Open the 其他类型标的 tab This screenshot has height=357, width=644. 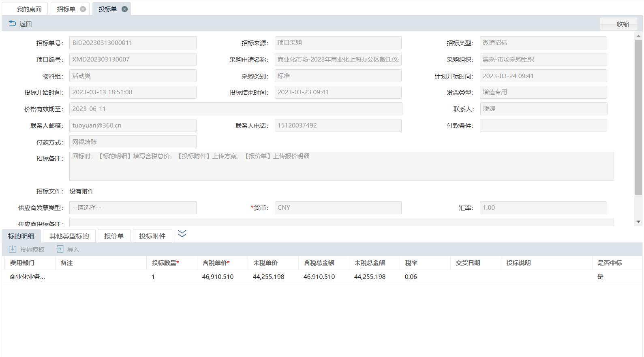69,236
